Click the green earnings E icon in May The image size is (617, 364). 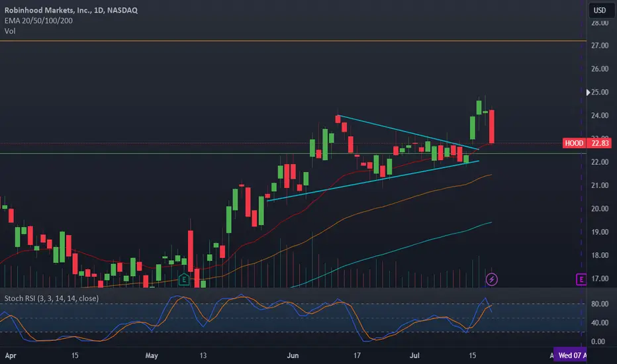click(x=184, y=279)
